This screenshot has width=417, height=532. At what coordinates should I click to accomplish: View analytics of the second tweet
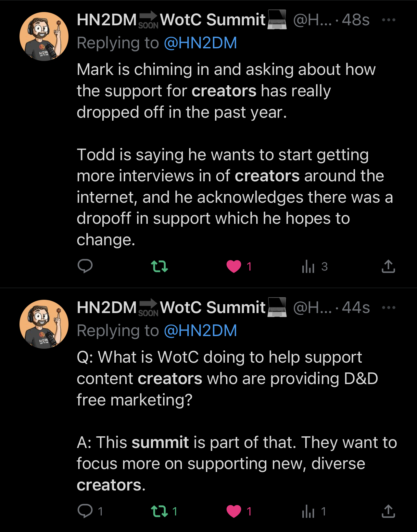click(308, 512)
